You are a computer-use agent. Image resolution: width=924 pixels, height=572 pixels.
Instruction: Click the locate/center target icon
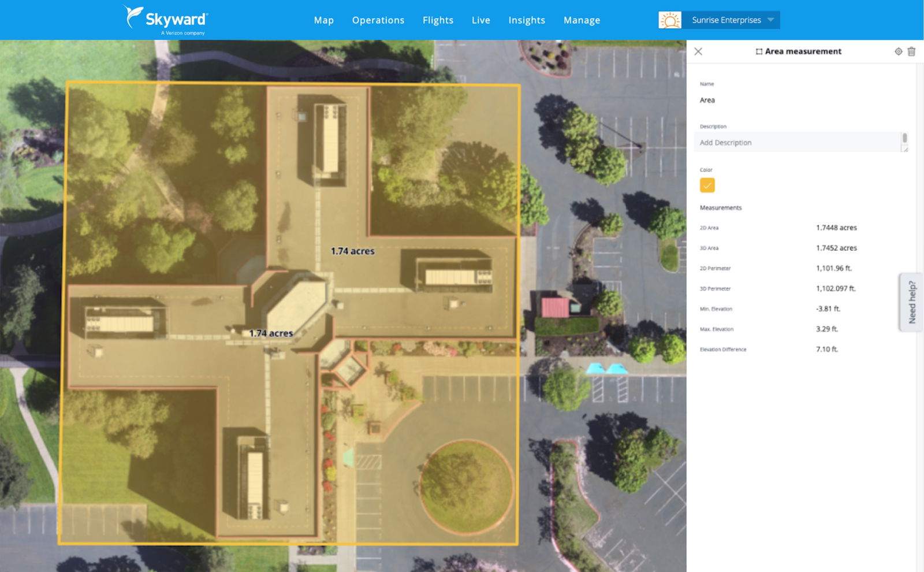(x=898, y=51)
